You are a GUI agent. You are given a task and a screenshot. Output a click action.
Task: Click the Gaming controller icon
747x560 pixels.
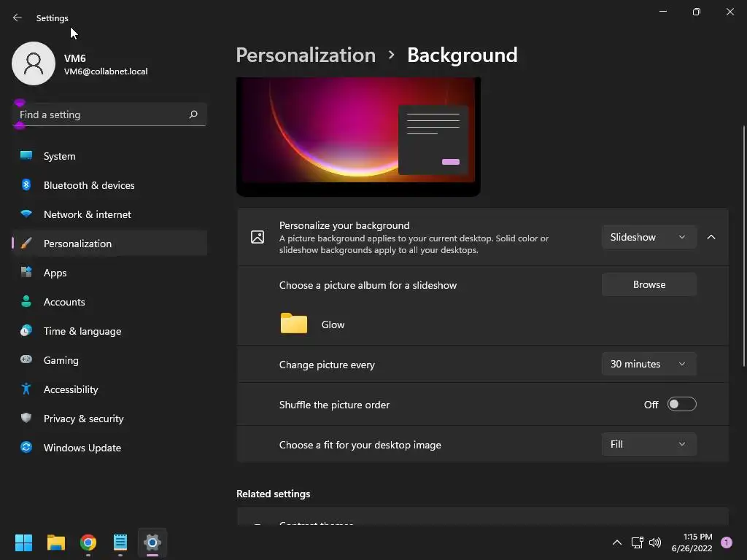pyautogui.click(x=26, y=359)
